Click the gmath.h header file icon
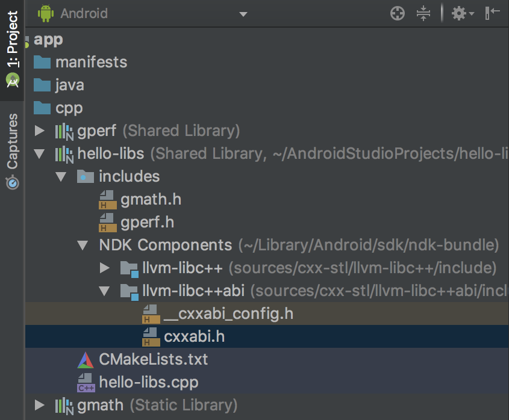509x420 pixels. 107,200
